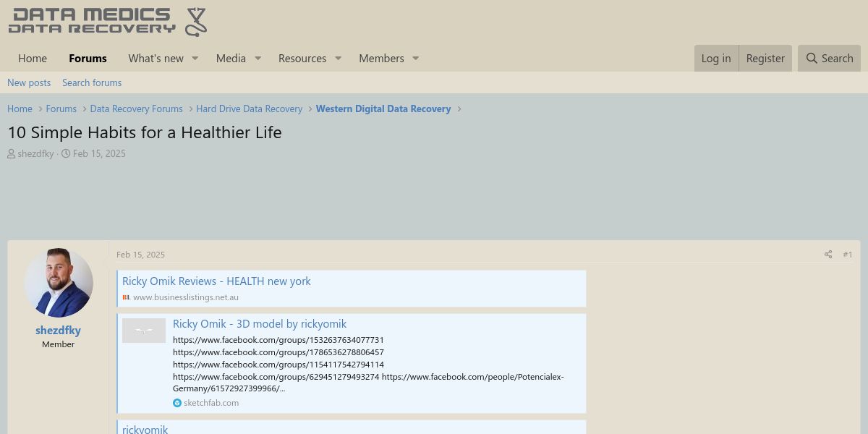Viewport: 868px width, 434px height.
Task: Open shezdfky username below avatar
Action: tap(58, 331)
